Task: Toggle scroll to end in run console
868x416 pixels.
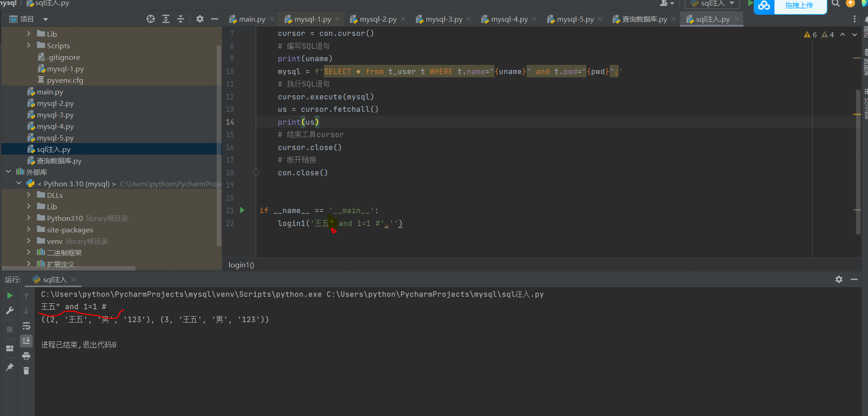Action: coord(26,341)
